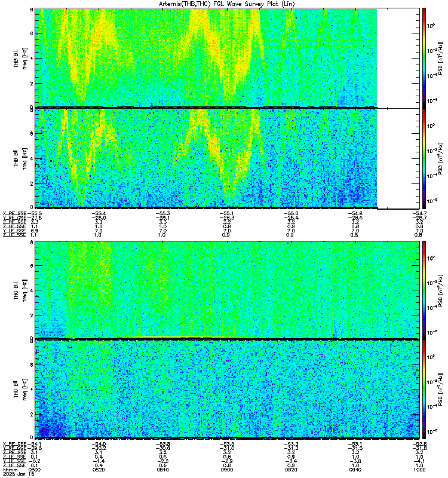
Task: Click the 'hhmm' time axis label
Action: click(x=10, y=470)
